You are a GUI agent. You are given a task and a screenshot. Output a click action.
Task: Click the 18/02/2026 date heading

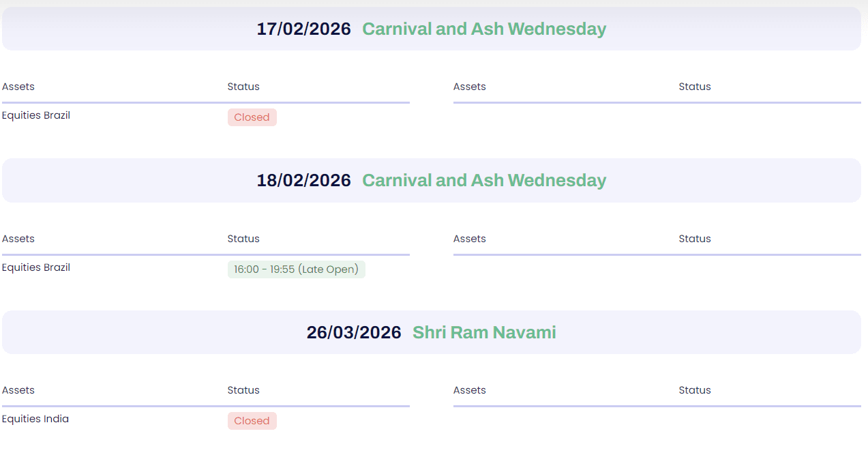(x=303, y=180)
